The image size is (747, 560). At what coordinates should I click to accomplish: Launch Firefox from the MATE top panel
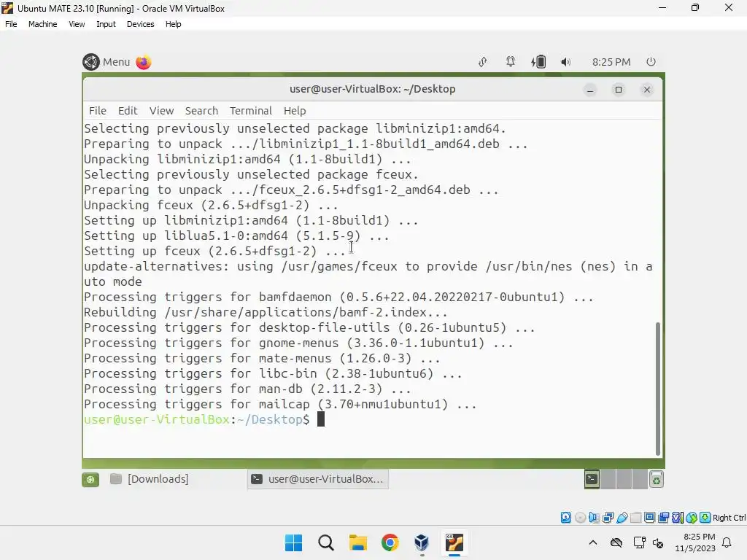point(144,62)
